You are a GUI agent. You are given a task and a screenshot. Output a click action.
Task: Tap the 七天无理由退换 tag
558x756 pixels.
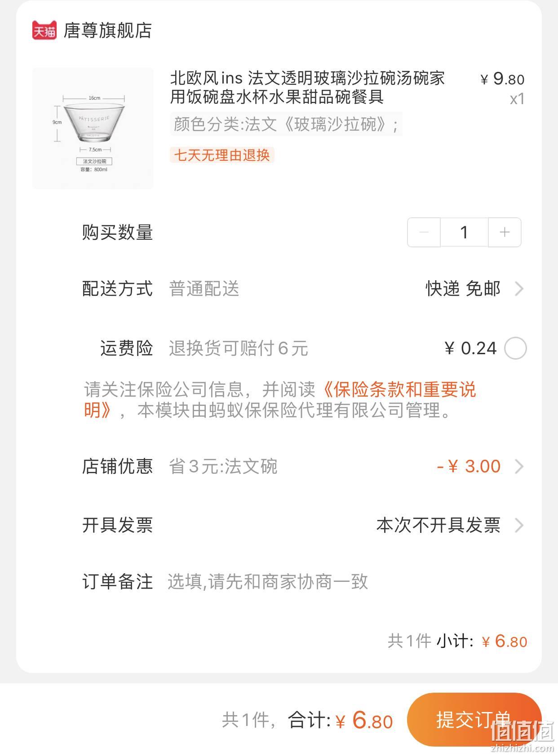tap(222, 155)
